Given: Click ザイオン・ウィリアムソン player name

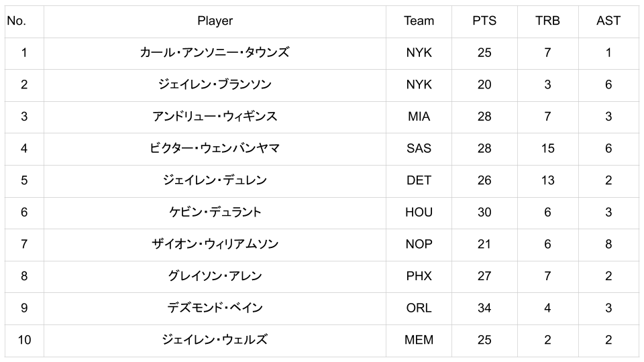Looking at the screenshot, I should [215, 244].
